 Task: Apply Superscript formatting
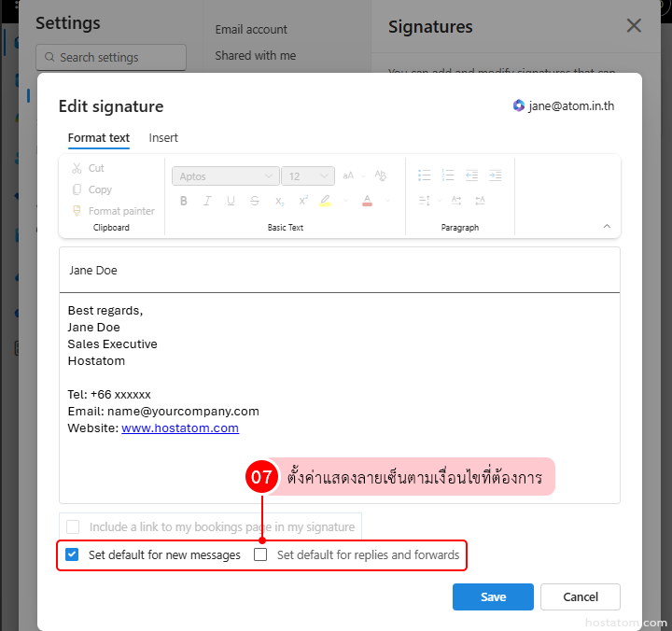[x=303, y=200]
